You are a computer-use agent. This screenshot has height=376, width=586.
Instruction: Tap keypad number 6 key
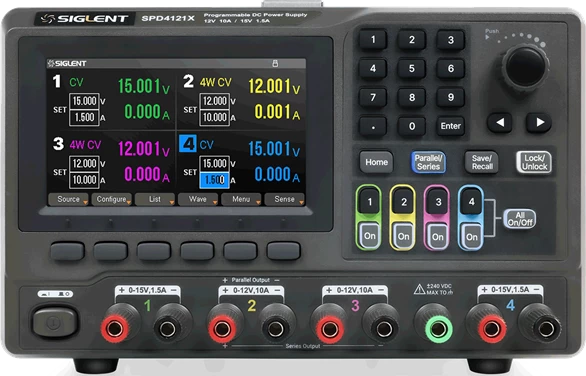[451, 68]
